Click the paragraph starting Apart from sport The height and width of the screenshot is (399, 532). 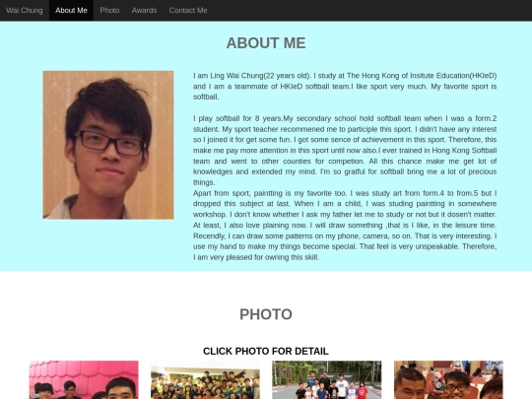pos(345,225)
